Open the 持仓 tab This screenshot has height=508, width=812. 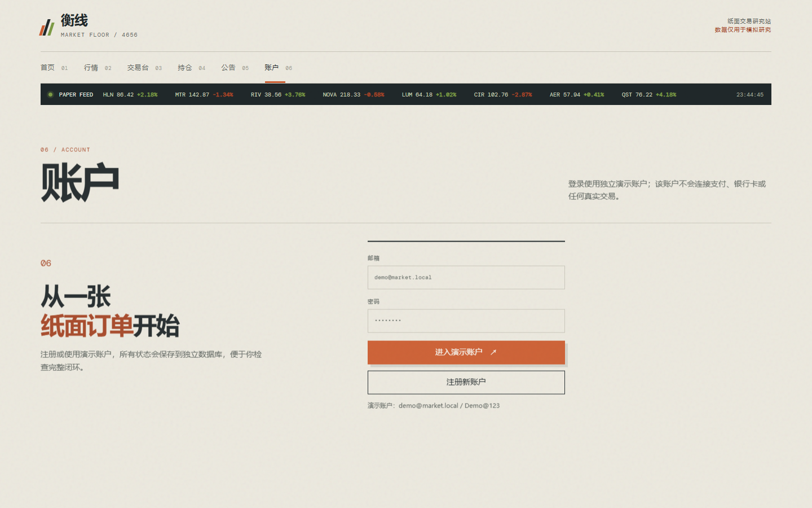tap(192, 68)
